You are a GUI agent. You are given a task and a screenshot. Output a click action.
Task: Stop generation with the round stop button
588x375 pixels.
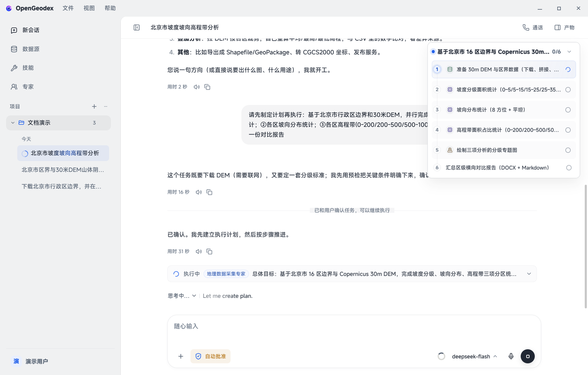528,356
